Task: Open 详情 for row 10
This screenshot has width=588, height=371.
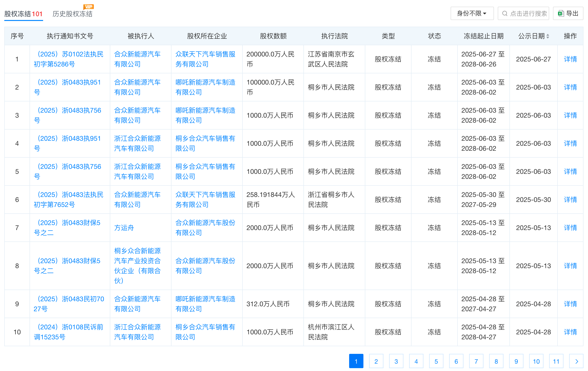Action: click(570, 332)
